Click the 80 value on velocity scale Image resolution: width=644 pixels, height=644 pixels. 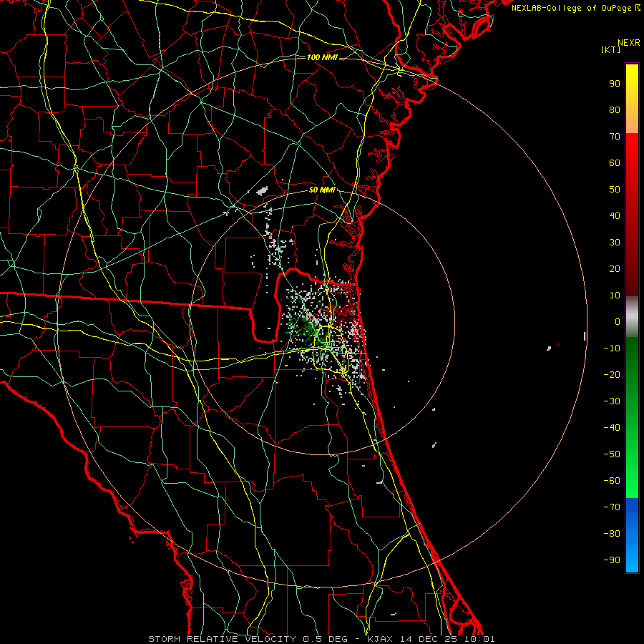(615, 109)
